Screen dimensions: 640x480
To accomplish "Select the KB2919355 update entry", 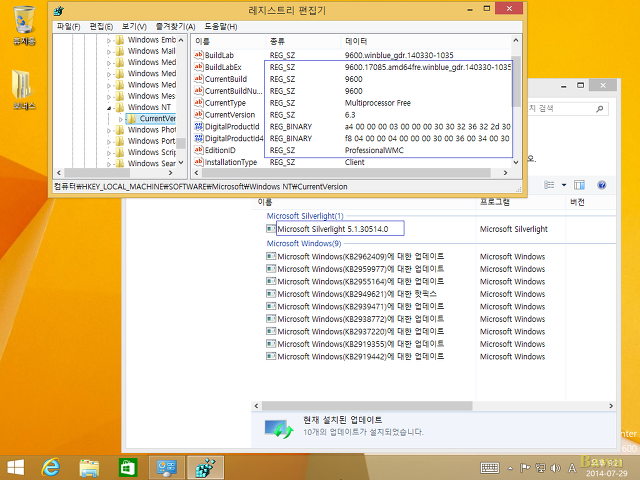I will pyautogui.click(x=355, y=344).
